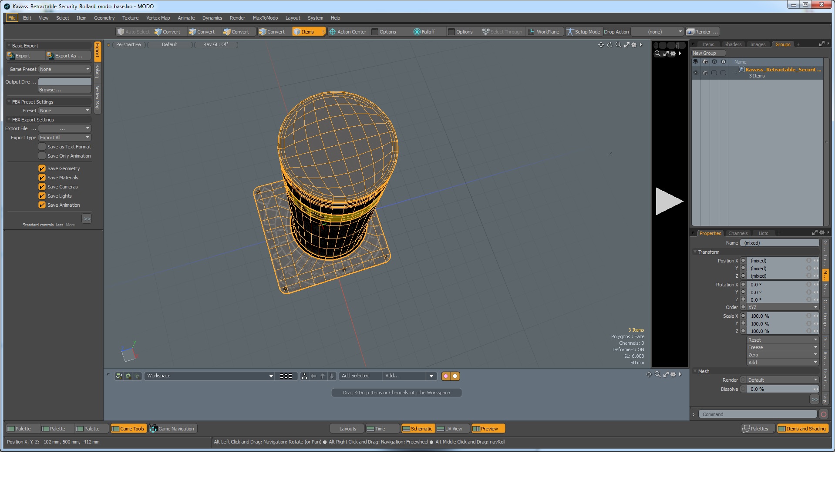Screen dimensions: 835x504
Task: Start the preview render play button
Action: 669,201
